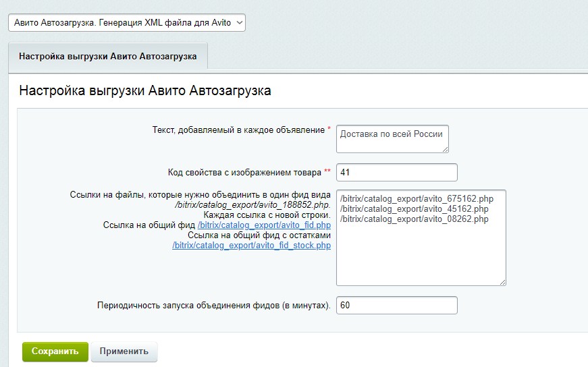588x367 pixels.
Task: Open the Авито Автозагрузка profile dropdown
Action: pyautogui.click(x=127, y=23)
